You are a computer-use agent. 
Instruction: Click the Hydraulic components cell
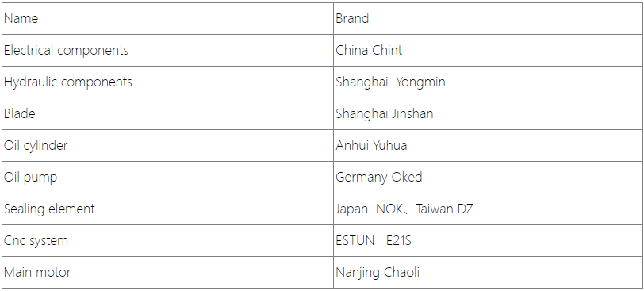click(167, 82)
